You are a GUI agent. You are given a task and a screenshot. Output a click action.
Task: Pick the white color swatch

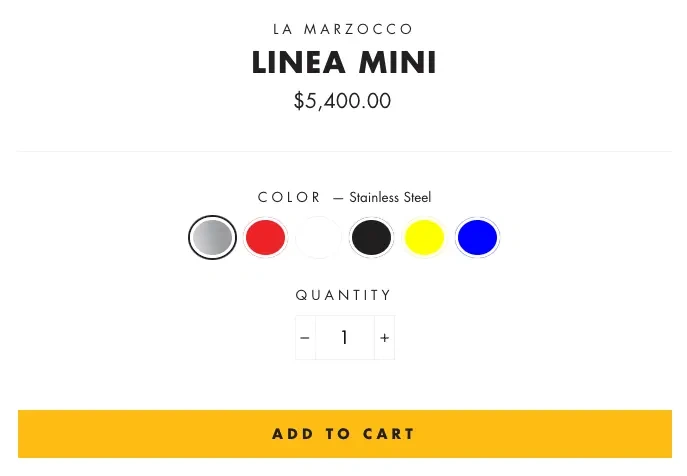319,238
